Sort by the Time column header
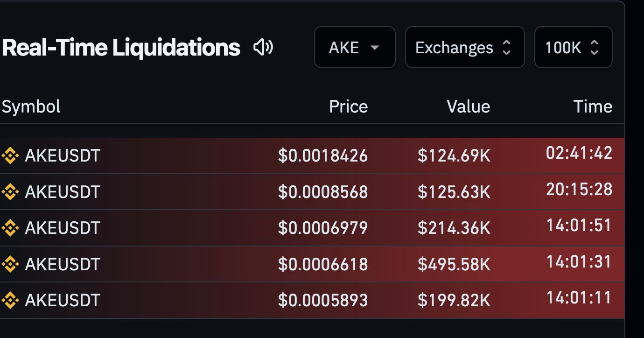644x338 pixels. pyautogui.click(x=593, y=107)
